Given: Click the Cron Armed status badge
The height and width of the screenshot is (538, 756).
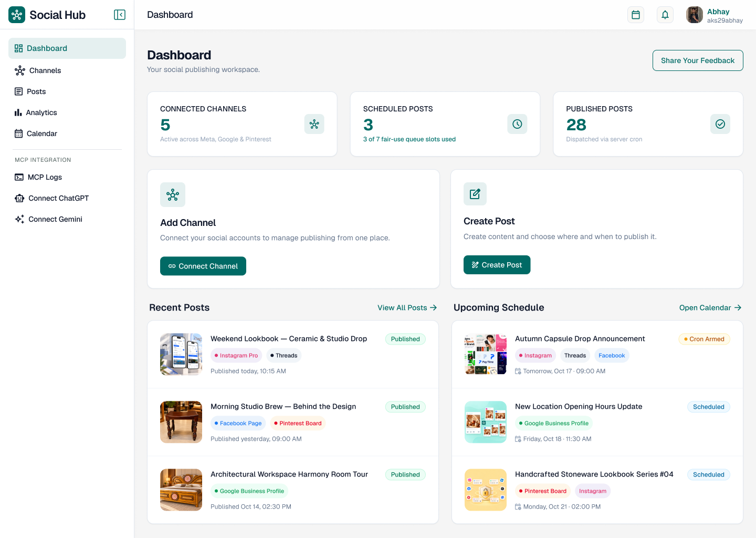Looking at the screenshot, I should click(x=704, y=339).
